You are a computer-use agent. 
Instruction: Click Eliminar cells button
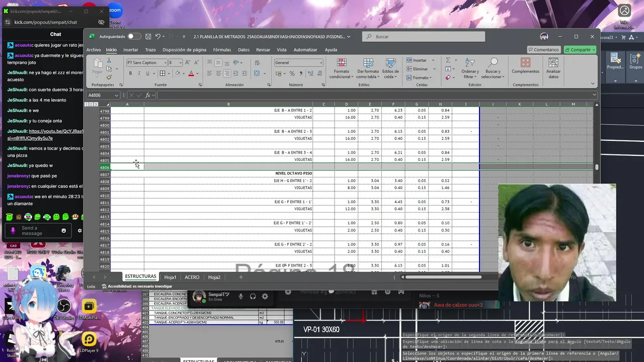(419, 69)
